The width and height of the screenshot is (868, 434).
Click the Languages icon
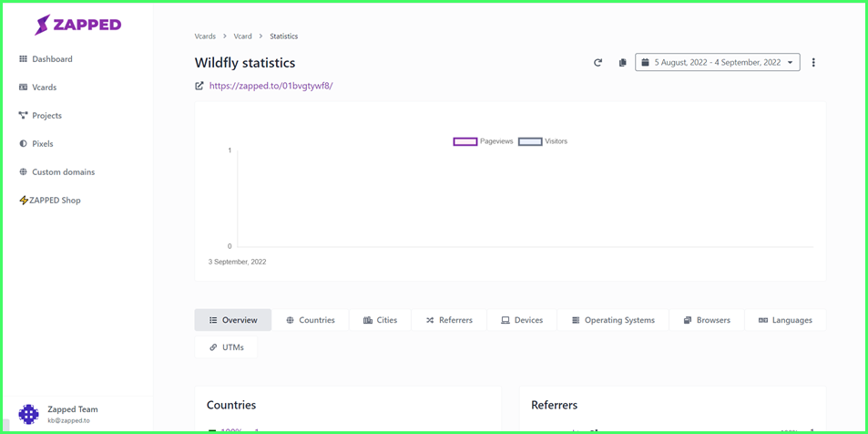(763, 320)
